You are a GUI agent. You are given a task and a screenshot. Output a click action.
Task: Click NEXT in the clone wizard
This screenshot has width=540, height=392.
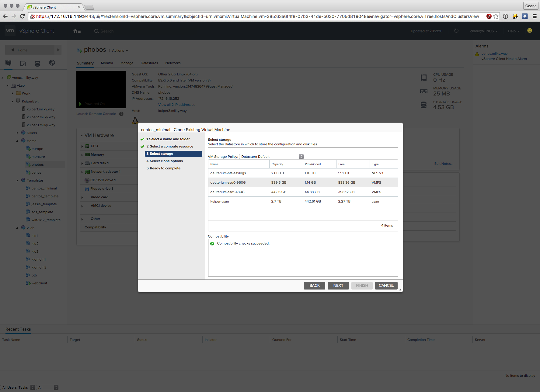point(338,286)
